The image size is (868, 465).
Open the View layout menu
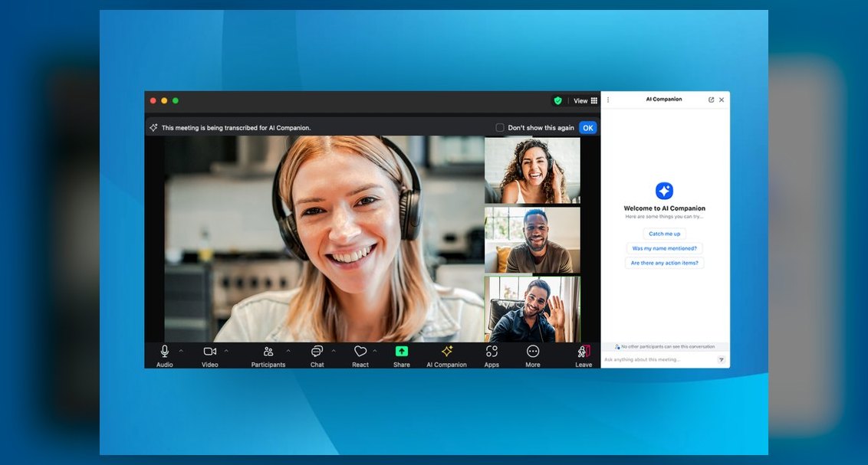pyautogui.click(x=586, y=100)
